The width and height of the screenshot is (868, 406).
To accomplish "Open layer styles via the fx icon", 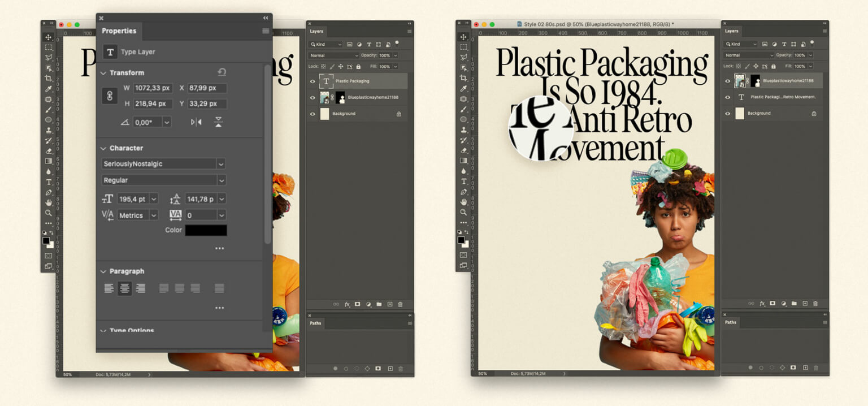I will pyautogui.click(x=347, y=304).
